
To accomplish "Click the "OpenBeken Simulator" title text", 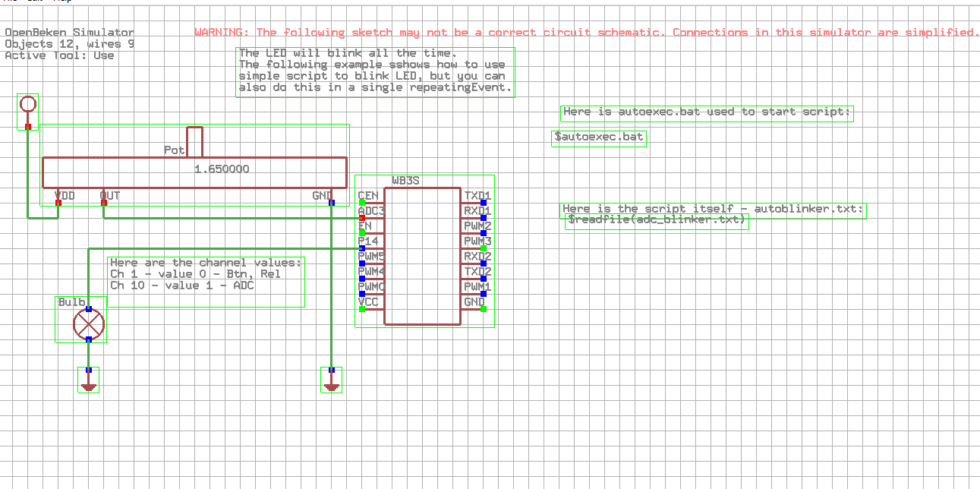I will pos(70,33).
